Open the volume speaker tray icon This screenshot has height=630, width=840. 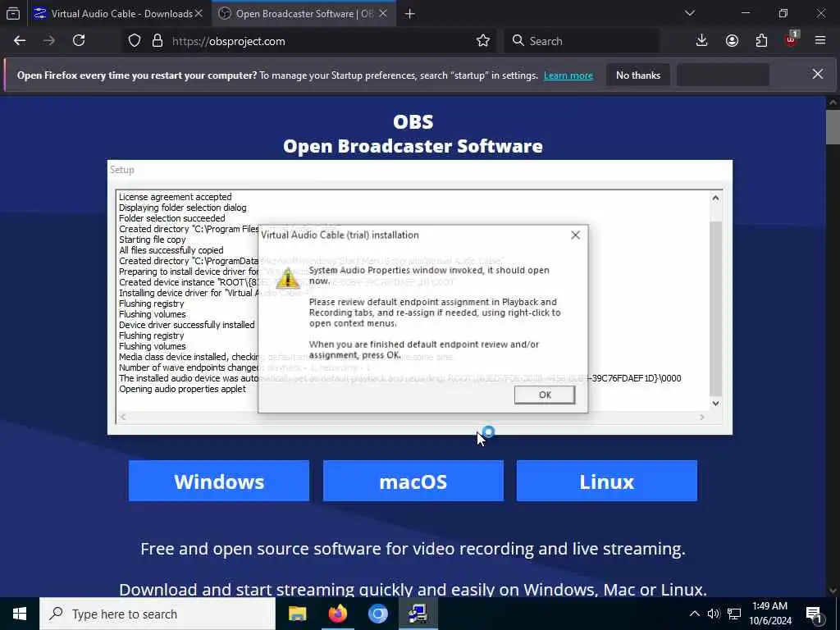pyautogui.click(x=713, y=614)
